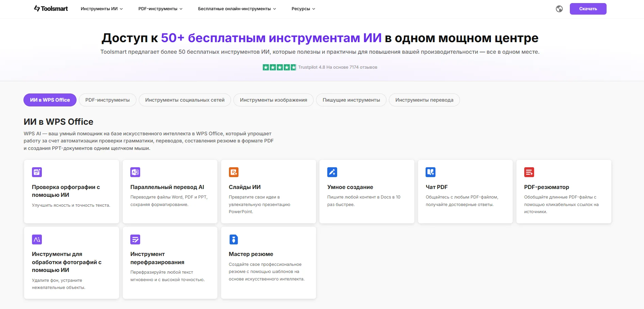Click 'Удалите фон, устраните' description text
The image size is (644, 309).
pos(59,284)
